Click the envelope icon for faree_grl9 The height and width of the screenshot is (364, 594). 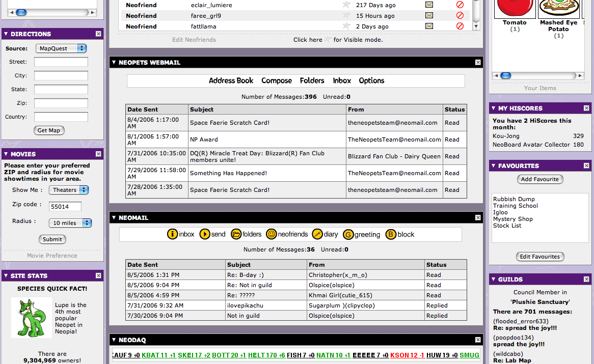[x=429, y=15]
